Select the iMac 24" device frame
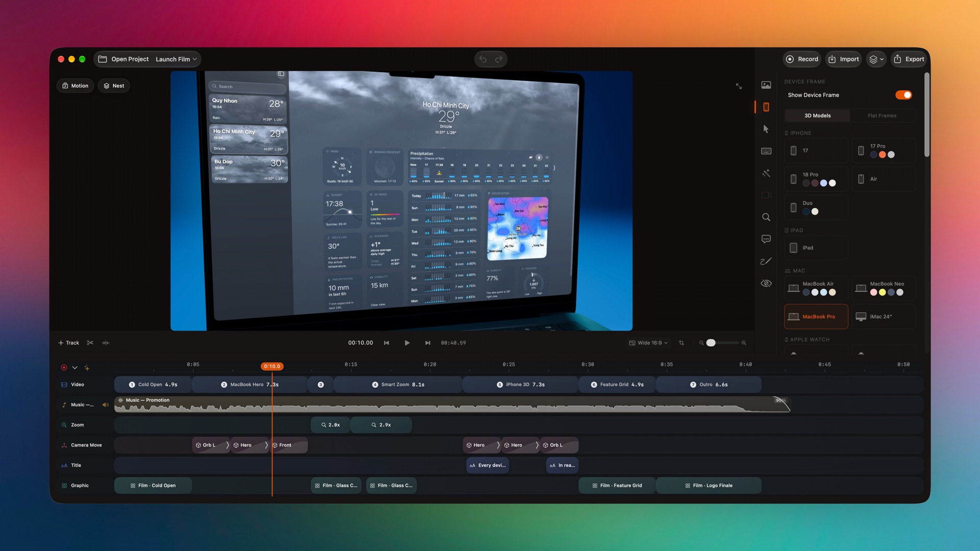 click(883, 317)
